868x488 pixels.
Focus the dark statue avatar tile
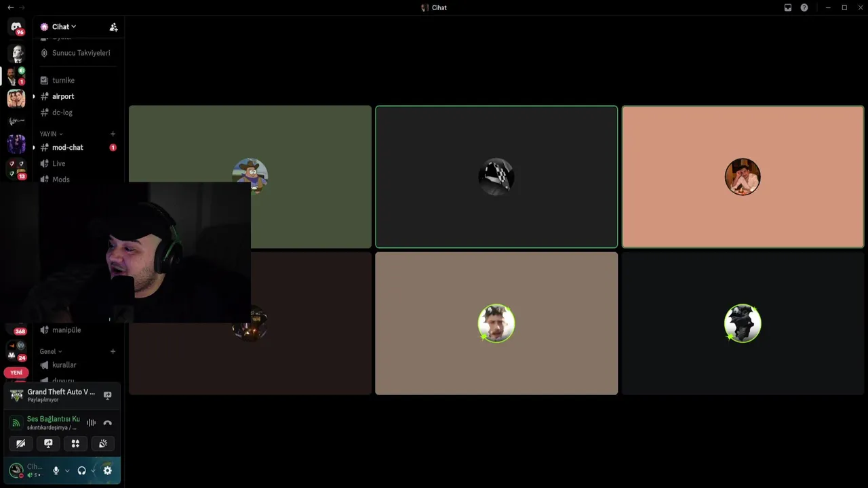[743, 323]
